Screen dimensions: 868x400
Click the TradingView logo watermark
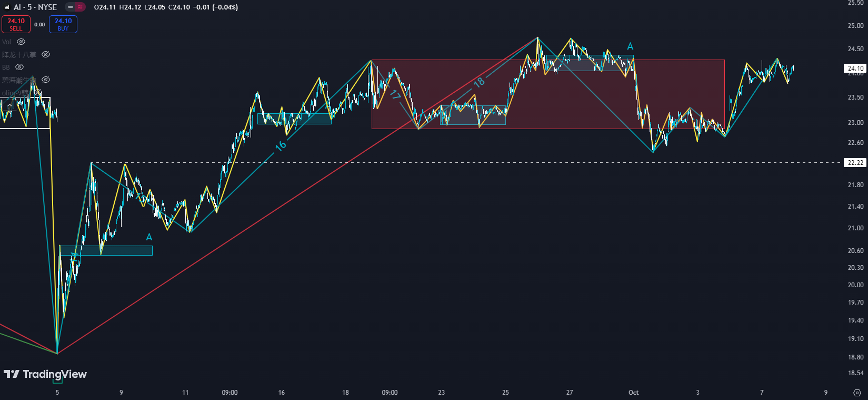pos(45,374)
